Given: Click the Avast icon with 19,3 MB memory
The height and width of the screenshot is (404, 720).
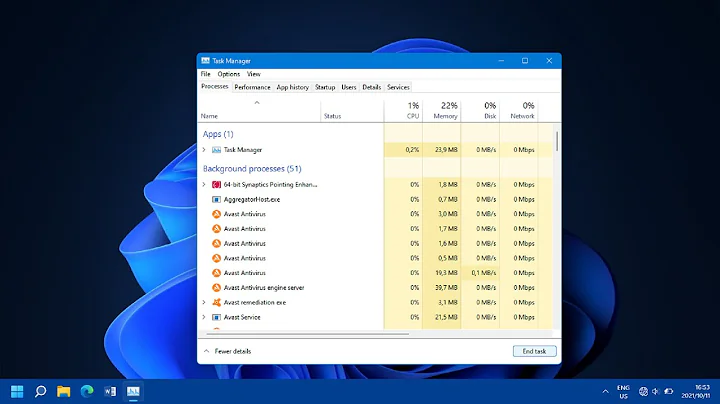Looking at the screenshot, I should click(216, 273).
